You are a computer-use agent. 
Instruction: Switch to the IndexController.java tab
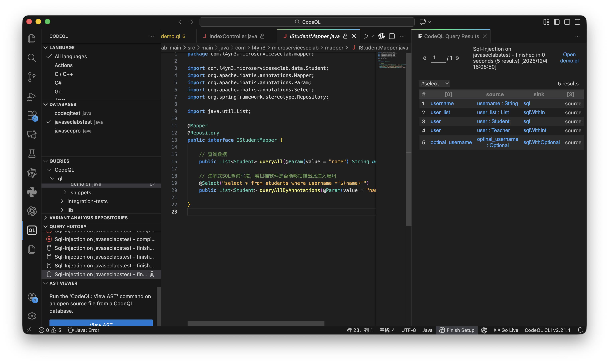(233, 36)
